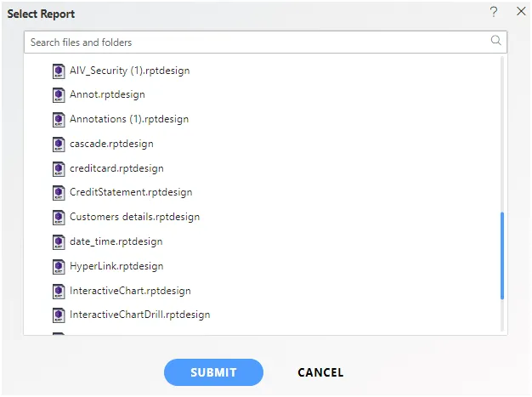532x397 pixels.
Task: Select the Annotations (1).rptdesign report
Action: click(x=129, y=119)
